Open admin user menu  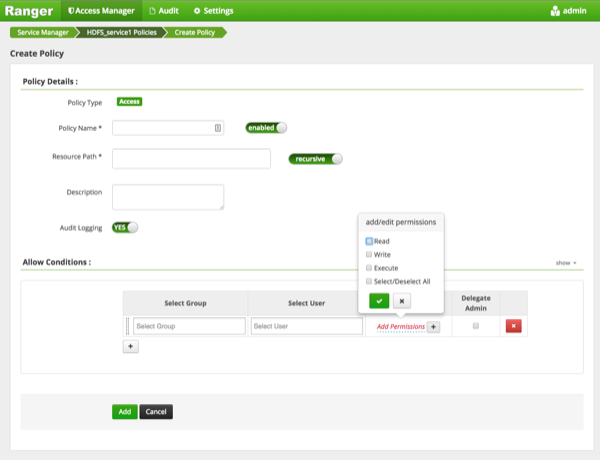[570, 11]
